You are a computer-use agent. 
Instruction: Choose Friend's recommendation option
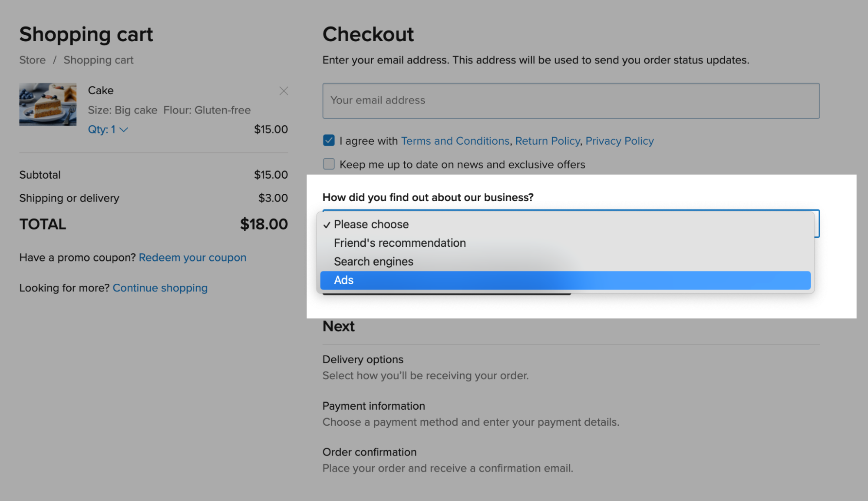pos(399,242)
